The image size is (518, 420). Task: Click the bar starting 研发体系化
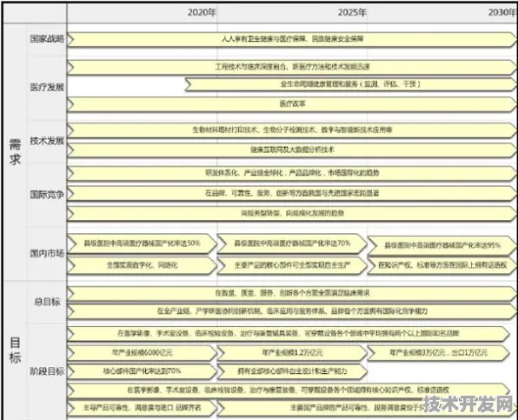292,173
